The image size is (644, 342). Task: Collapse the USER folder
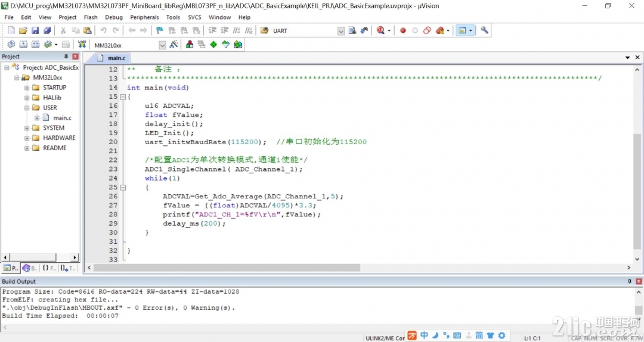[27, 108]
